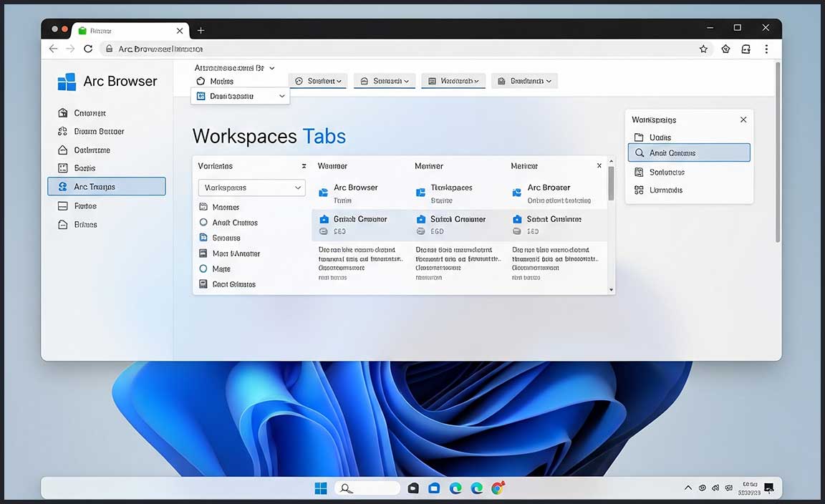Click the table scrollbar's down arrow

click(611, 289)
